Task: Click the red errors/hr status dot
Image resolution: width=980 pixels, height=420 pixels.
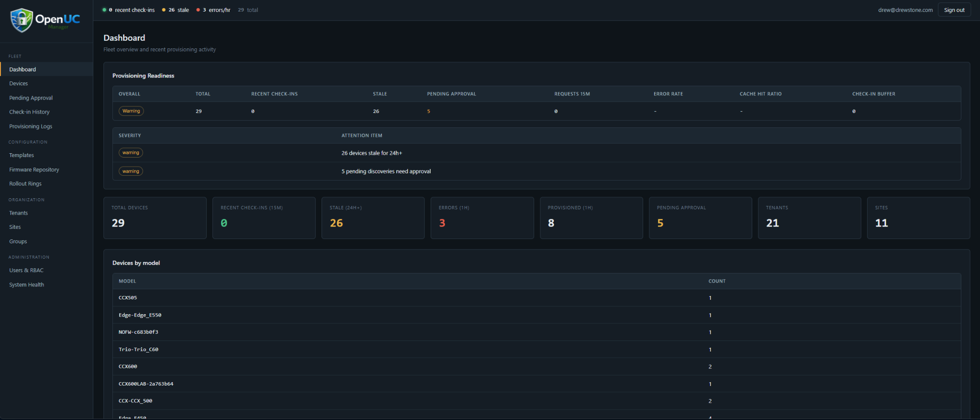Action: point(198,10)
